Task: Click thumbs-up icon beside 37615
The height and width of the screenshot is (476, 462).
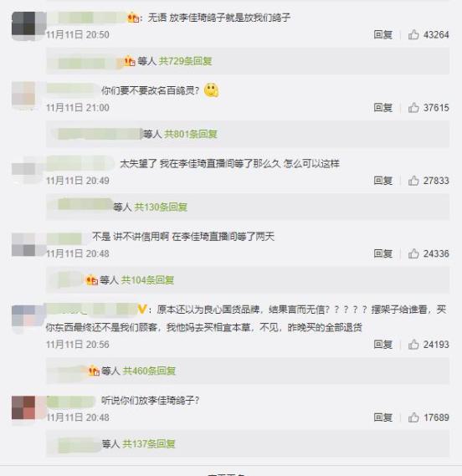Action: [x=413, y=107]
